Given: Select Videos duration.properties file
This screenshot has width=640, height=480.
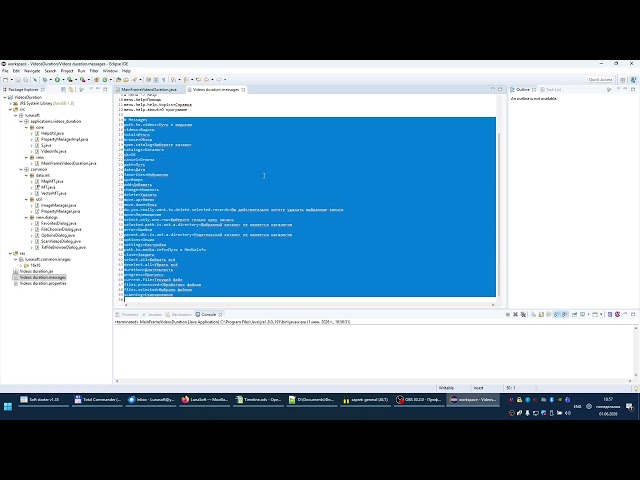Looking at the screenshot, I should click(x=42, y=283).
